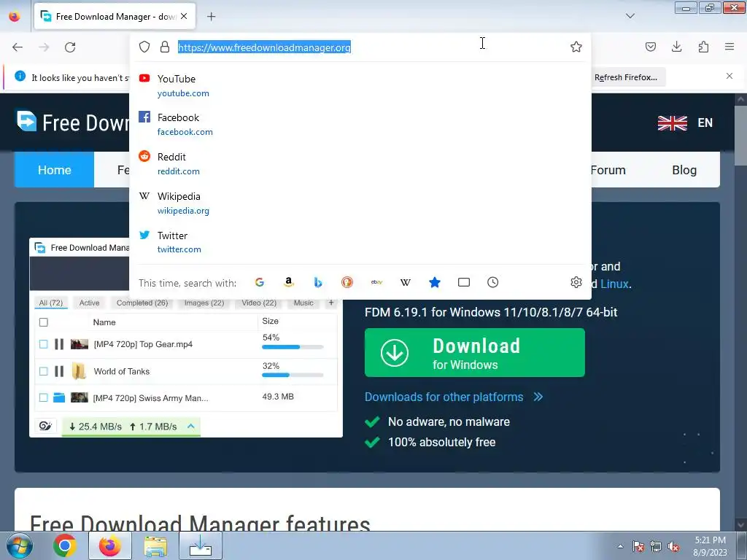
Task: Open Downloads for other platforms link
Action: pos(454,397)
